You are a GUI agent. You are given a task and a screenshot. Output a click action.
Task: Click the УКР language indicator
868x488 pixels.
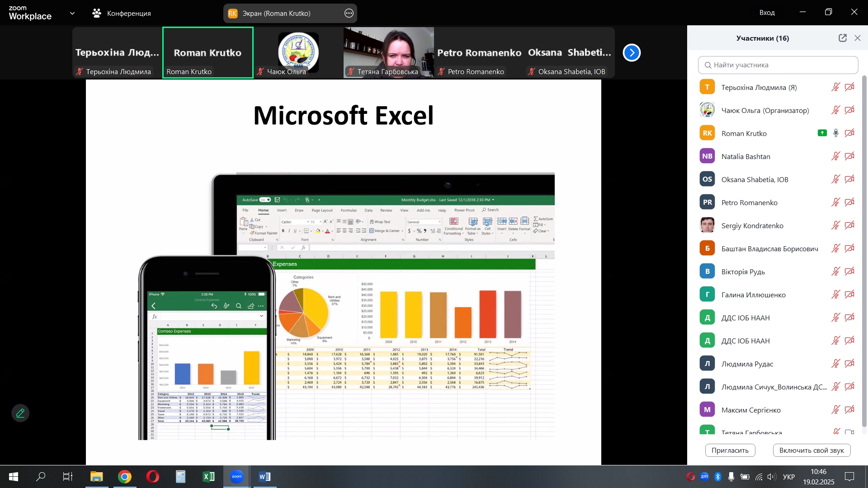[789, 477]
